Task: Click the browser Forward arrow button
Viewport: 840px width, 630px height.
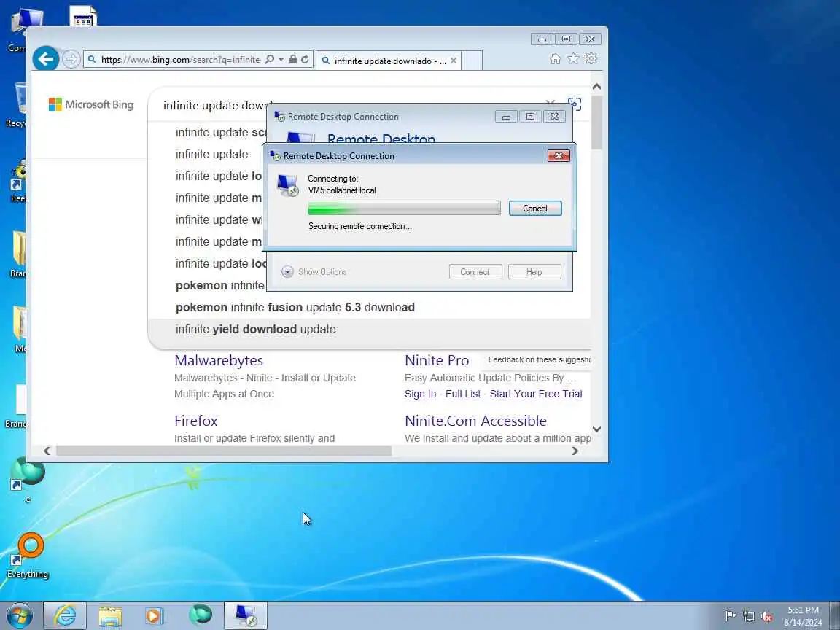Action: (x=71, y=59)
